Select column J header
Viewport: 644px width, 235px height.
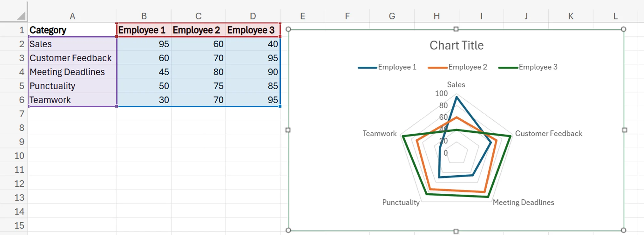(526, 16)
